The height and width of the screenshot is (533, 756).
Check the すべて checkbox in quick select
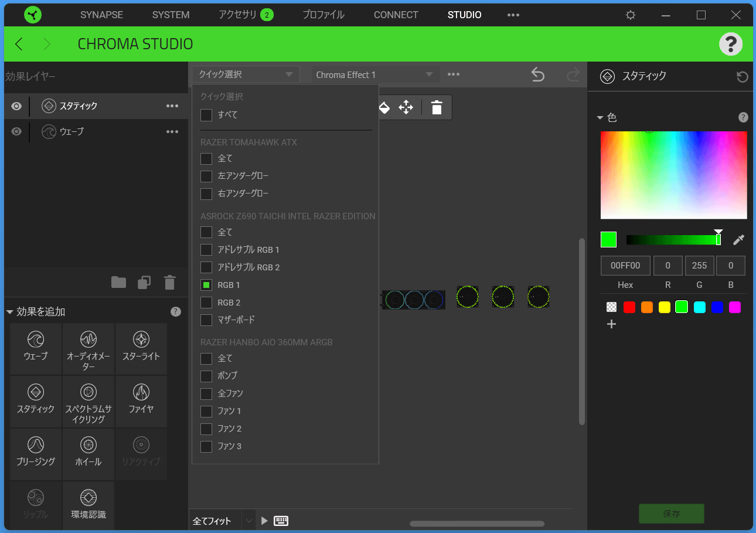(206, 115)
